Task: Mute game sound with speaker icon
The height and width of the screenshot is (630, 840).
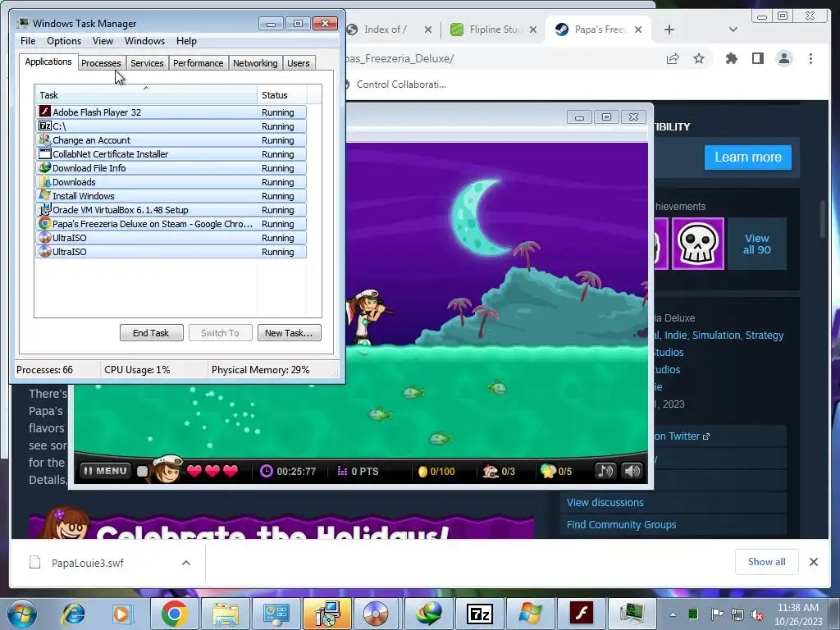Action: (632, 471)
